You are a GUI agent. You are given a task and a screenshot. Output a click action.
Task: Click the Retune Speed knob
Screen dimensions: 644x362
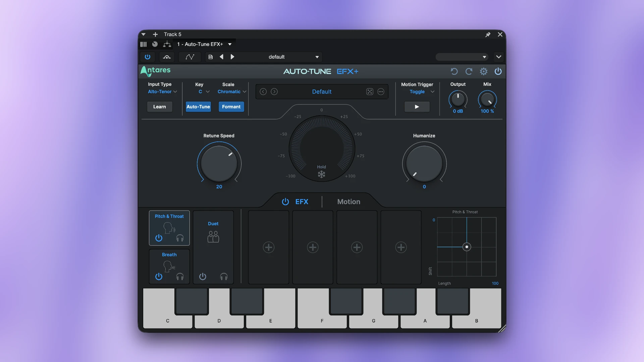click(219, 164)
